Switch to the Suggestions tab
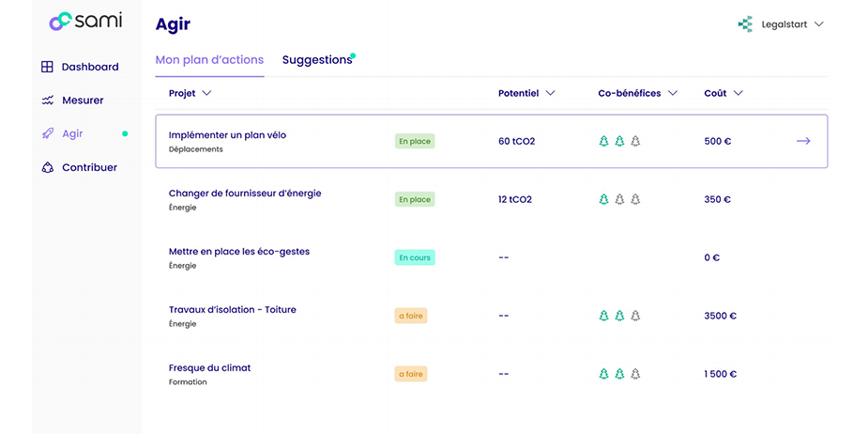 [317, 60]
